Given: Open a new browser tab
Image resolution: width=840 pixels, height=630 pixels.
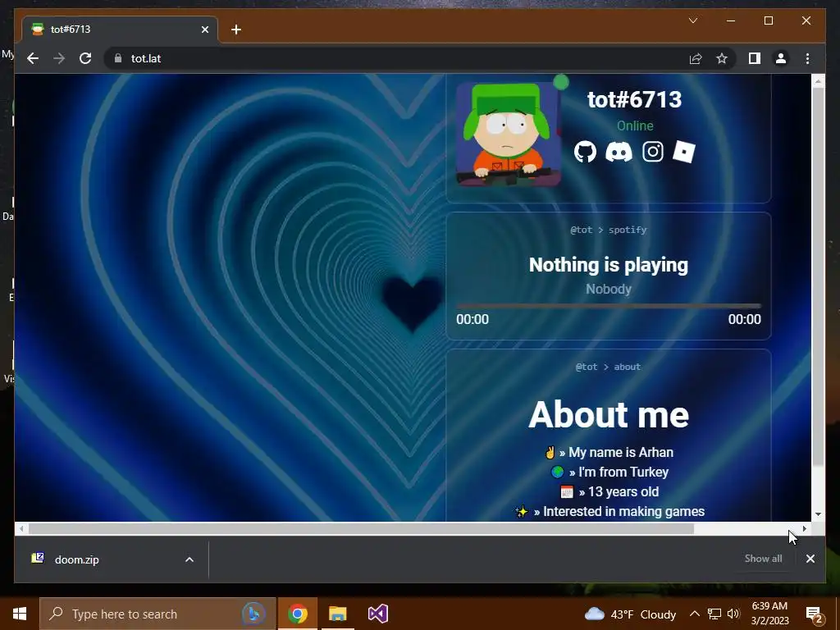Looking at the screenshot, I should (236, 30).
